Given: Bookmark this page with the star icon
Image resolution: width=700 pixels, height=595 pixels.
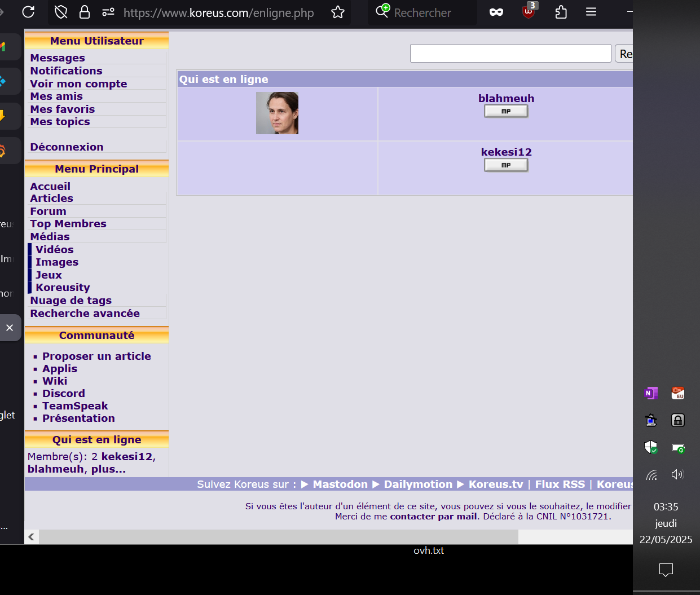Looking at the screenshot, I should (x=338, y=12).
